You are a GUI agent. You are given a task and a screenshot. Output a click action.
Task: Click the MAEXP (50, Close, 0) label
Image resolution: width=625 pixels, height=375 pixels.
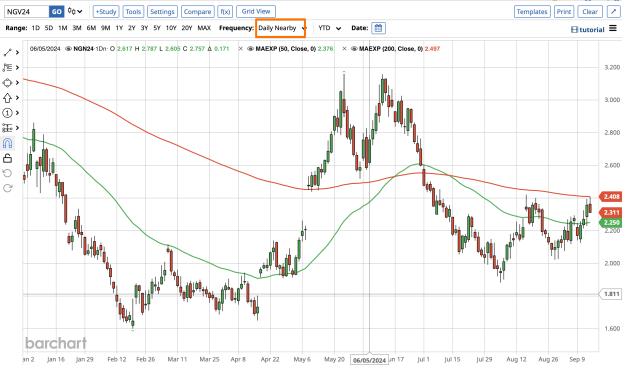pos(285,49)
